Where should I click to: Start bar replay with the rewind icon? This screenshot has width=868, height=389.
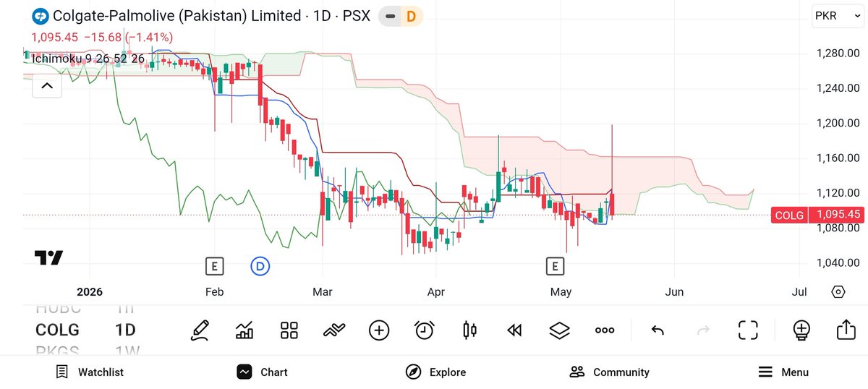514,330
